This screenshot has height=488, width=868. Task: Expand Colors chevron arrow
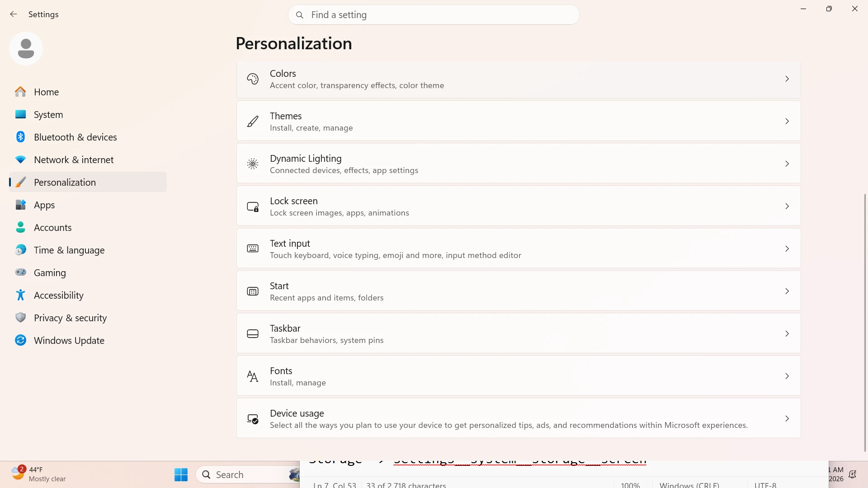click(787, 79)
